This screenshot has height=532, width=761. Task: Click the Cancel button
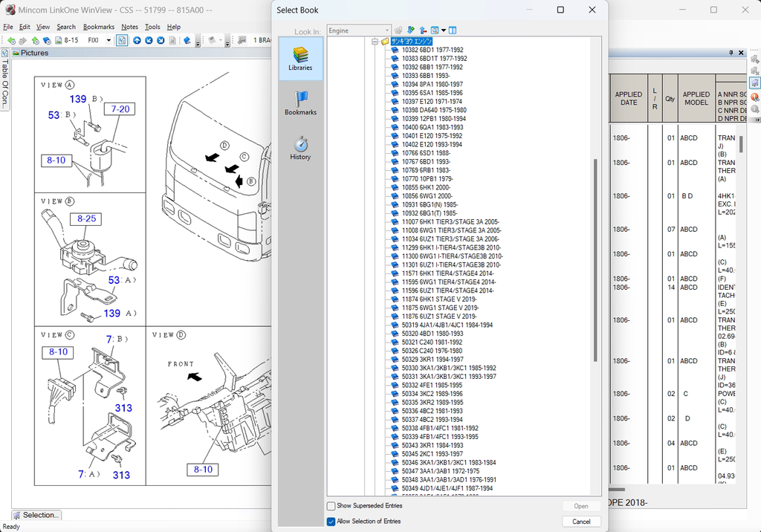[x=581, y=522]
